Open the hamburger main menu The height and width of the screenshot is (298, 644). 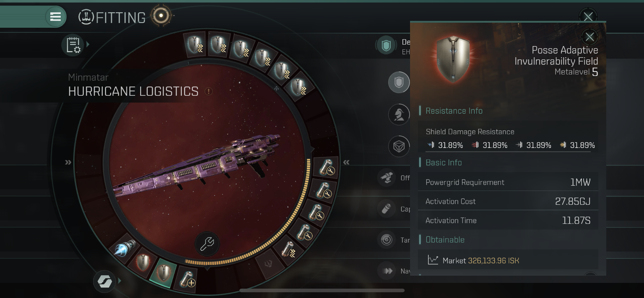[x=55, y=17]
